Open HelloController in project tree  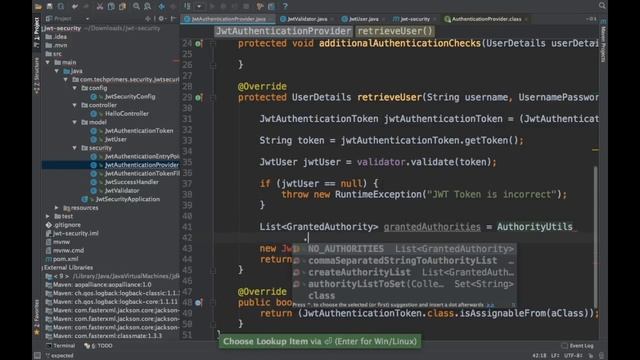pyautogui.click(x=127, y=114)
